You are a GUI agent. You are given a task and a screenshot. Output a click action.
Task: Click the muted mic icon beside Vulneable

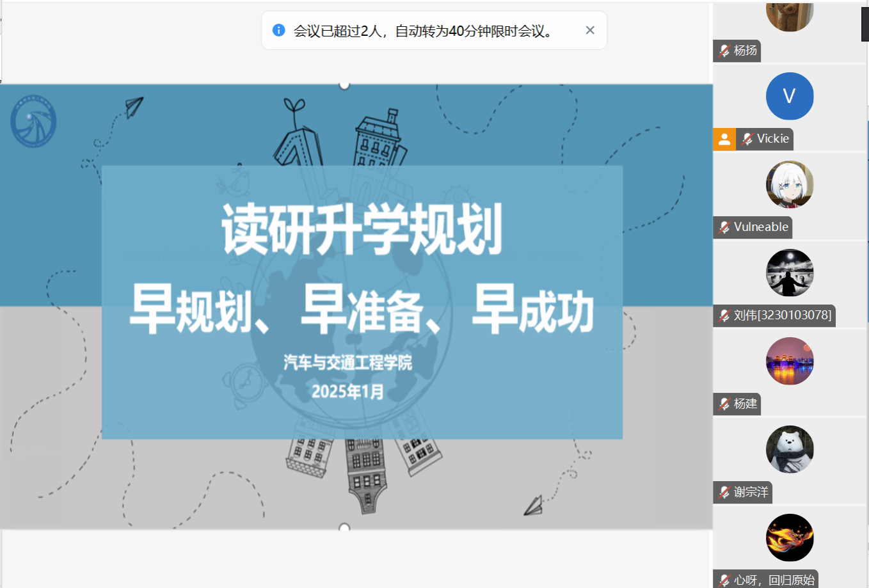click(724, 227)
